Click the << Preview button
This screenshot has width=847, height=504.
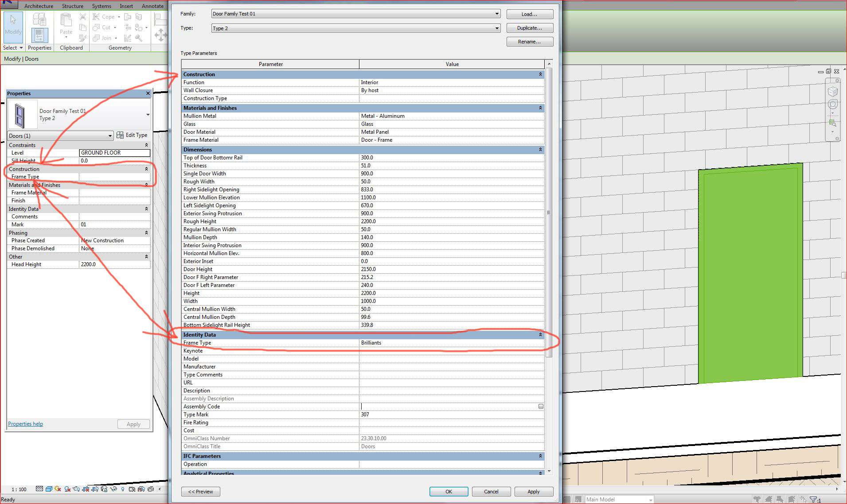click(x=201, y=492)
